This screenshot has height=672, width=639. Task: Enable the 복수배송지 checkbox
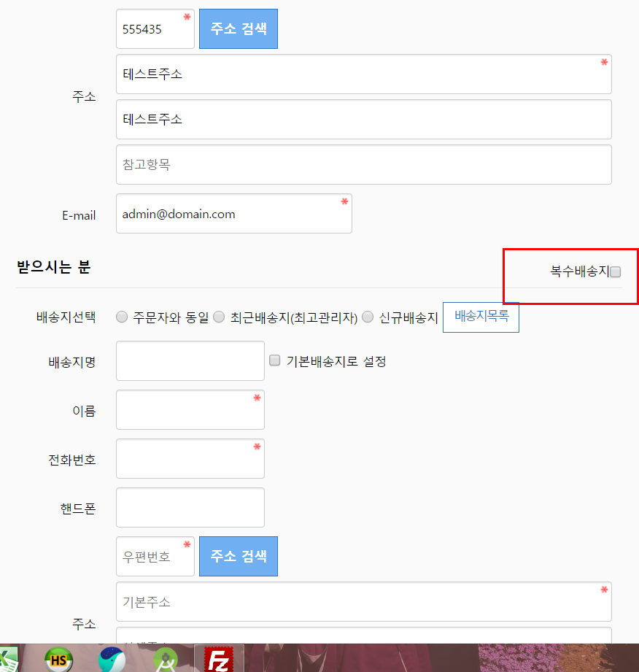616,271
